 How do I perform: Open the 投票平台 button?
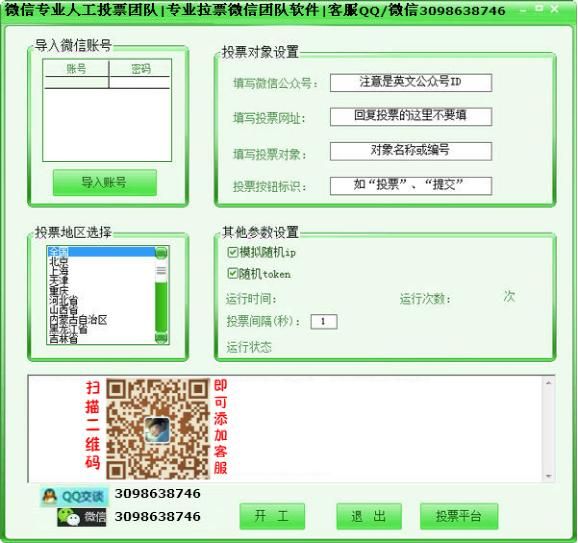(x=459, y=516)
